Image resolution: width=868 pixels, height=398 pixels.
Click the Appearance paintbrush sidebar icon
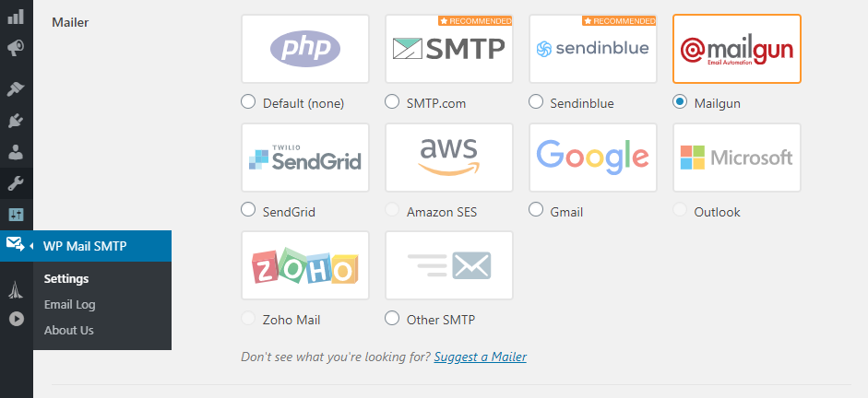click(16, 88)
